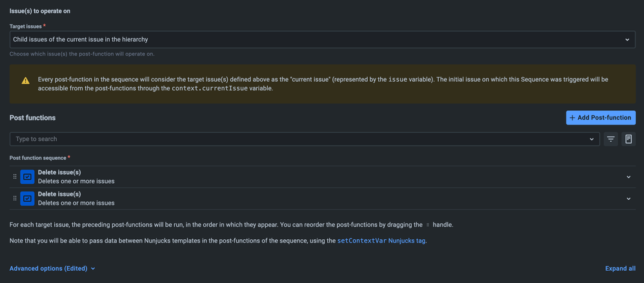
Task: Expand the post-function search dropdown arrow
Action: point(592,139)
